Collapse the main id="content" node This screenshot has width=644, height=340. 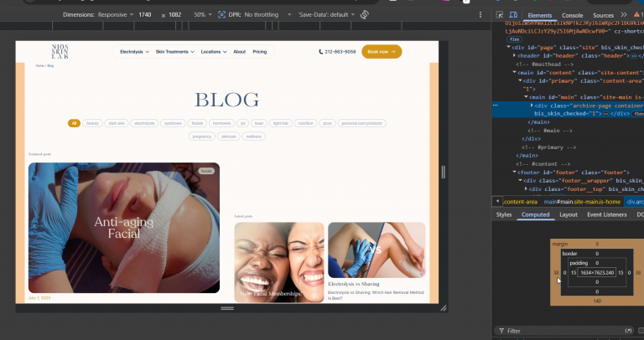[x=514, y=73]
